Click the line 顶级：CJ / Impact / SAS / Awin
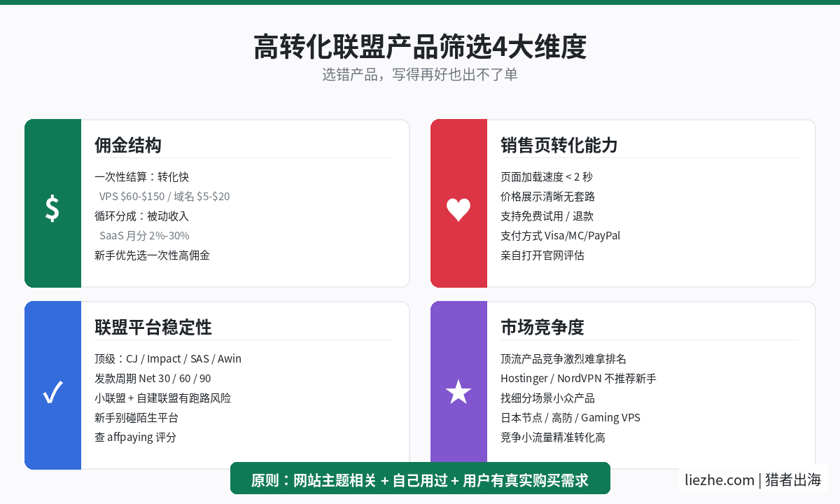 point(168,359)
